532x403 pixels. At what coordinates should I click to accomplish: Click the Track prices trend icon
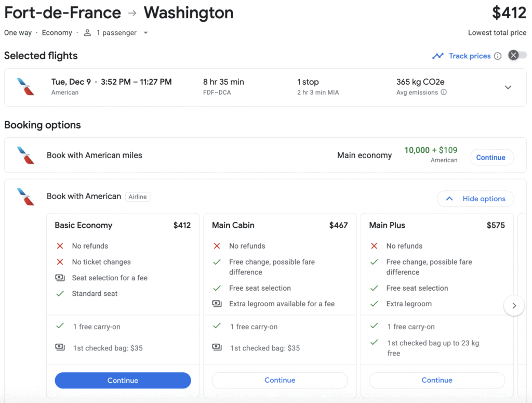click(x=438, y=56)
